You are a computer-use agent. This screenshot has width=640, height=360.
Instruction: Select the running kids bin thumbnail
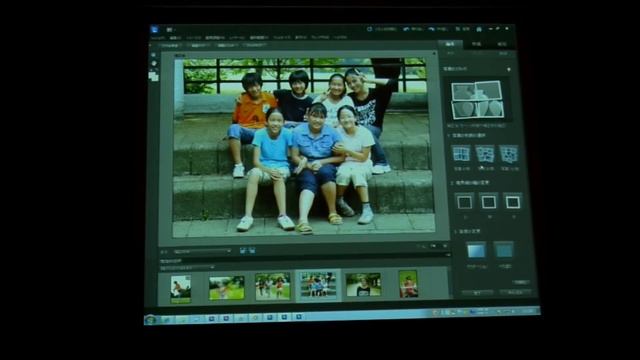point(273,287)
